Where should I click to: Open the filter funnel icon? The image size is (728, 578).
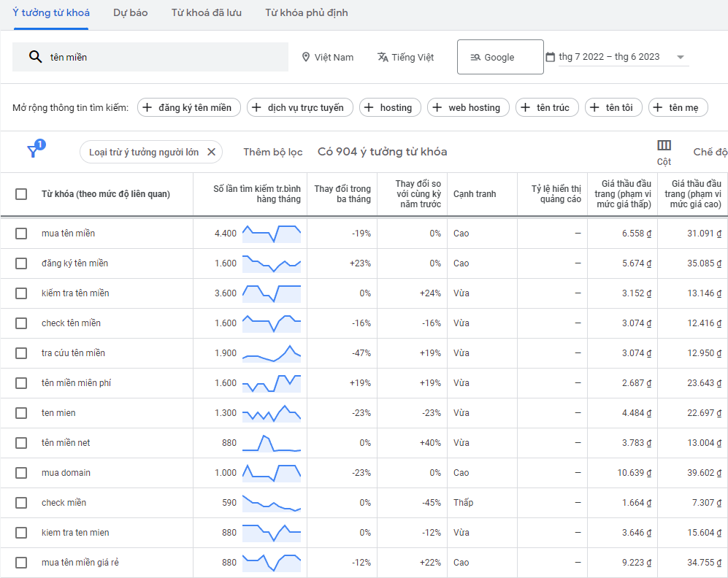pyautogui.click(x=34, y=151)
